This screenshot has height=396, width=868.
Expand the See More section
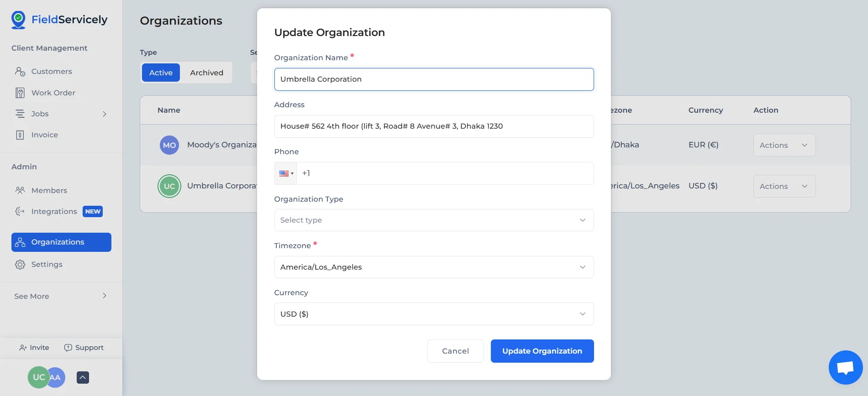pos(61,296)
